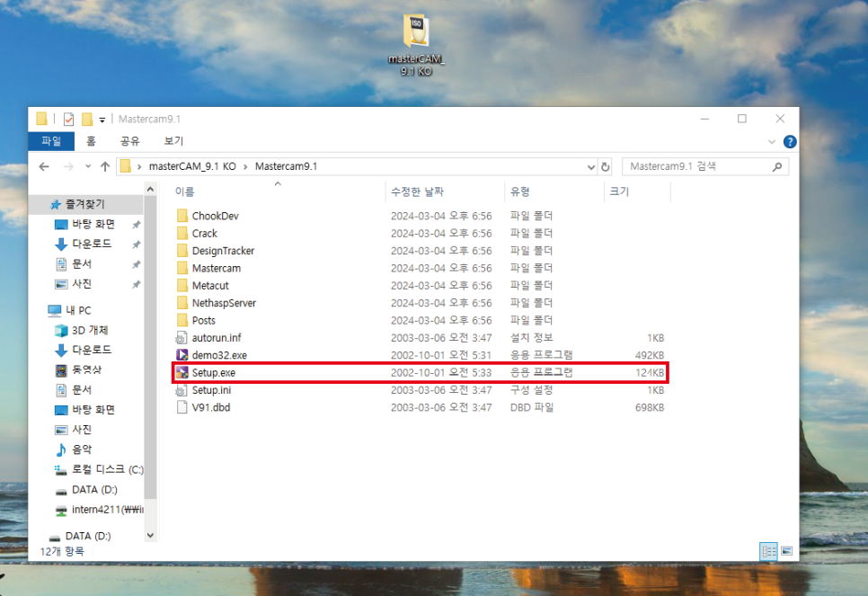The image size is (868, 596).
Task: Open 3D 개체 under 내 PC
Action: pos(90,330)
